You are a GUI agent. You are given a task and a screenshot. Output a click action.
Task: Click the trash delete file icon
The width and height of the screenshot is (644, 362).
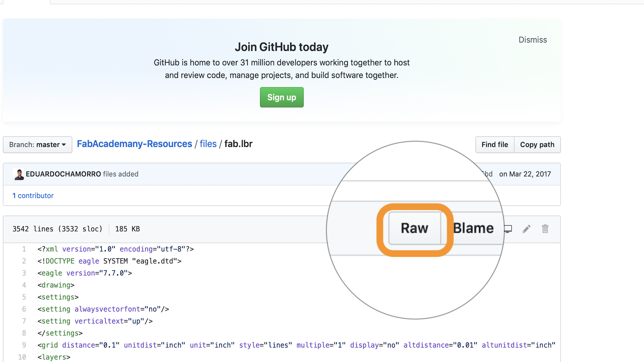pyautogui.click(x=545, y=229)
